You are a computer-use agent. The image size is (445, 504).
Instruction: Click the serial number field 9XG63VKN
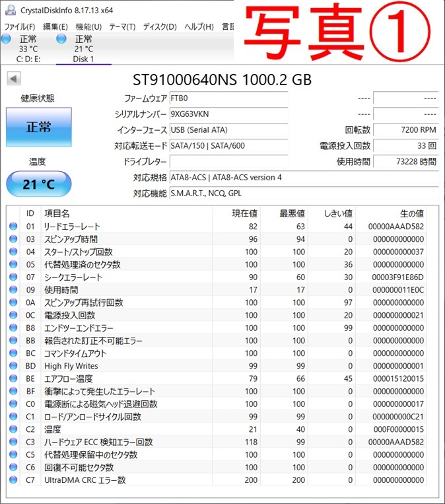(x=228, y=114)
